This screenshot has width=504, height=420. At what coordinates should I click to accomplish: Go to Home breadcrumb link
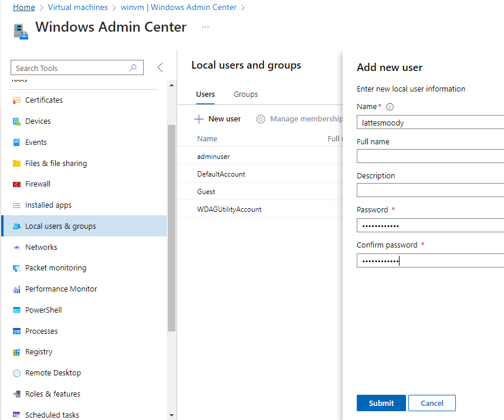pos(24,7)
